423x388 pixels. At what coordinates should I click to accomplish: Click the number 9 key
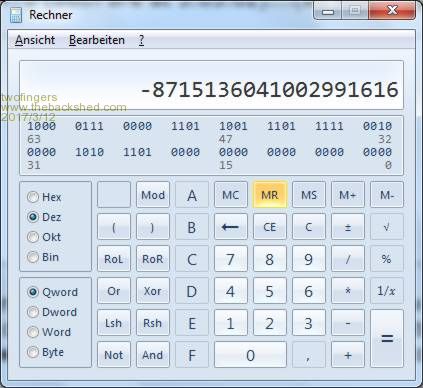click(309, 259)
